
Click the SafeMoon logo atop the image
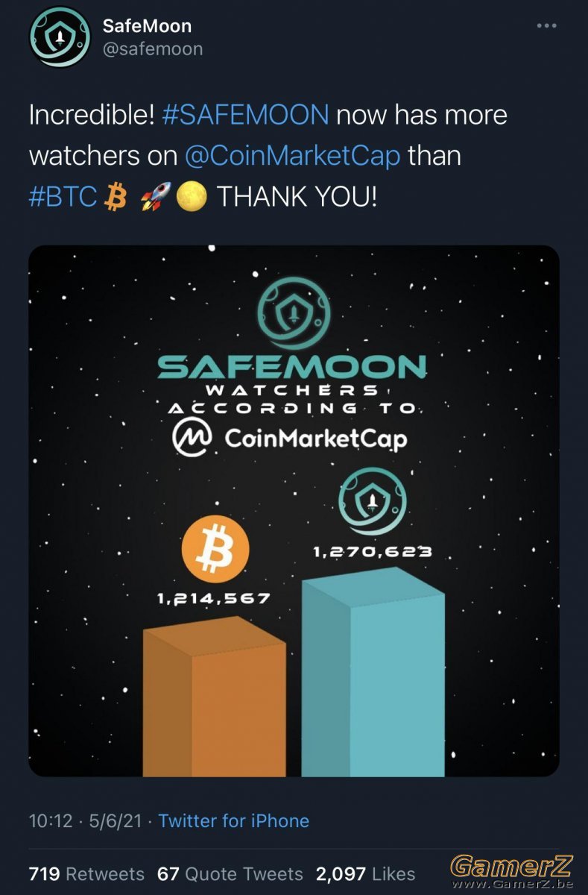[x=292, y=318]
